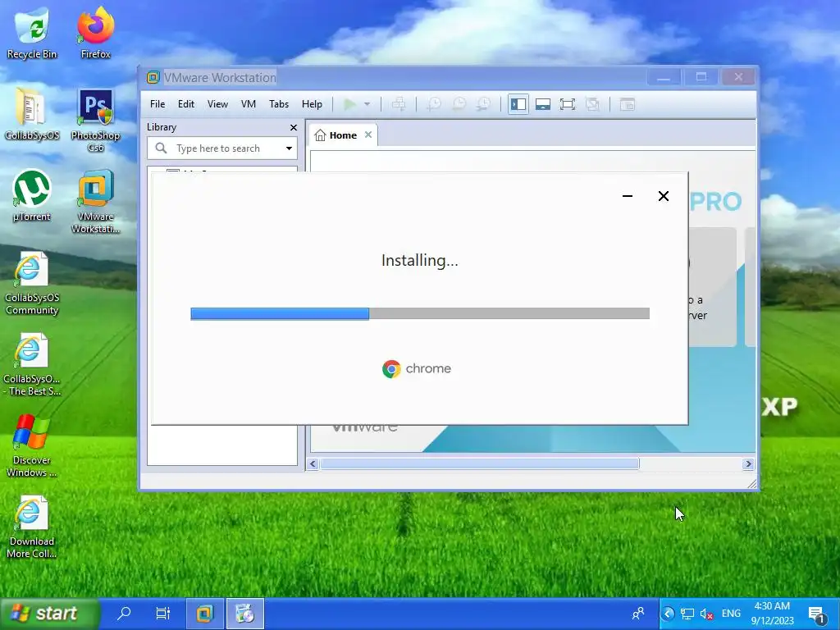Click the horizontal scrollbar left arrow

pos(313,464)
